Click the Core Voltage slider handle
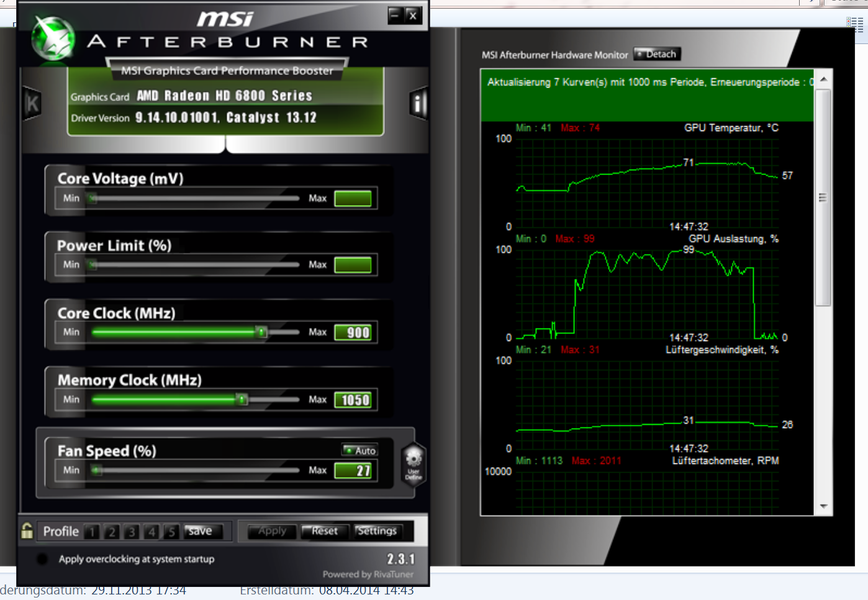Viewport: 868px width, 600px height. 93,198
